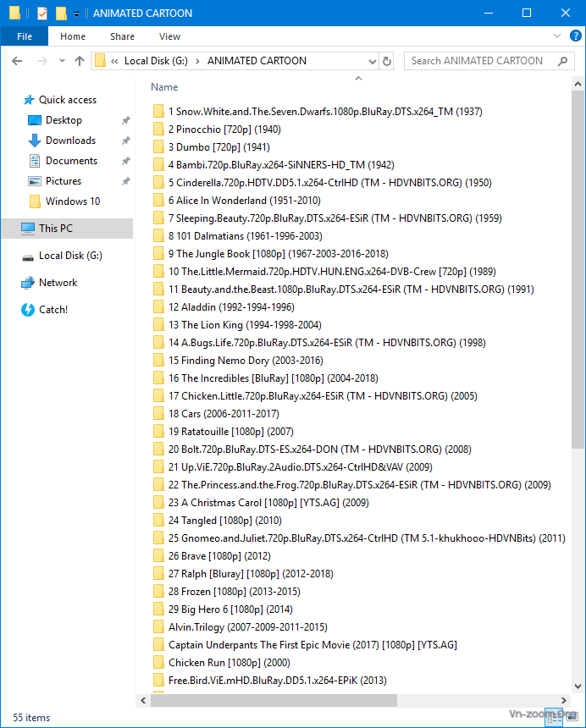Click the vertical scrollbar up arrow
This screenshot has width=586, height=728.
[x=578, y=84]
